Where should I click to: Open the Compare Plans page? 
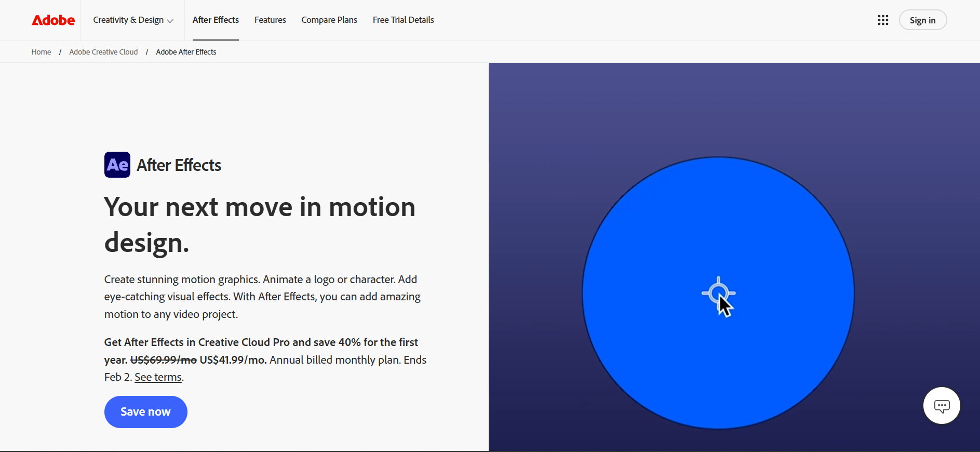[329, 20]
